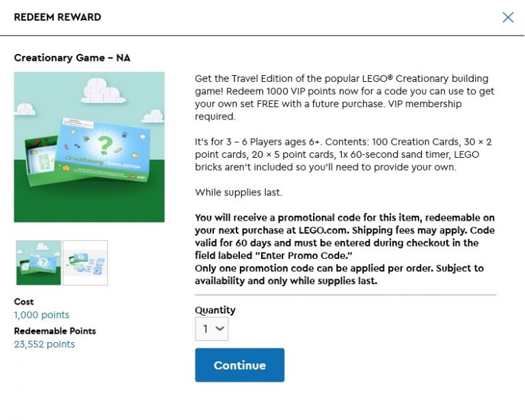Click the Cost label
Image resolution: width=525 pixels, height=420 pixels.
[24, 302]
